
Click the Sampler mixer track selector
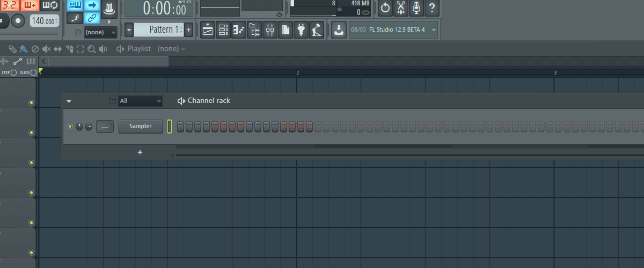tap(105, 126)
